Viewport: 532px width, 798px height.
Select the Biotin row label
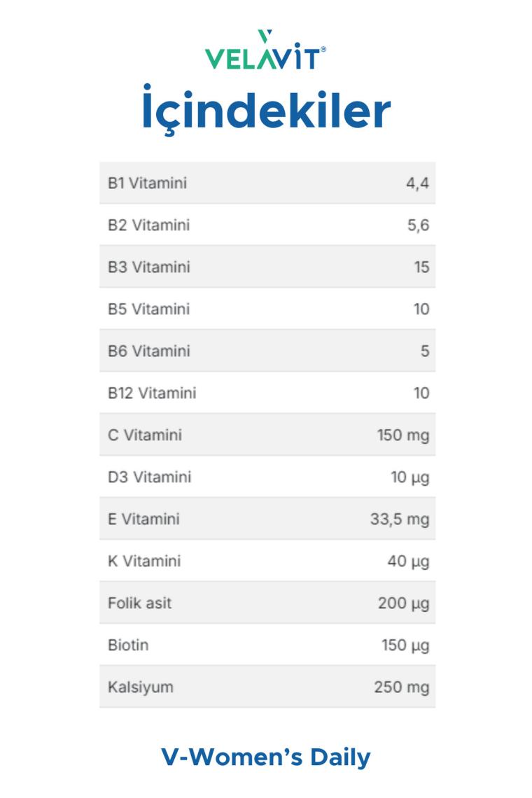[x=128, y=645]
